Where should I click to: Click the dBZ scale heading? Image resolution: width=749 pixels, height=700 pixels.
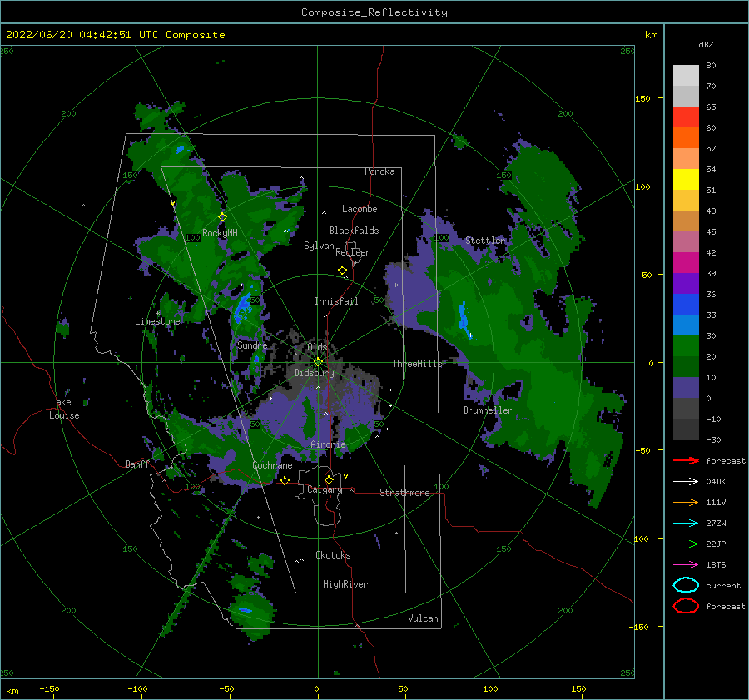pos(706,44)
